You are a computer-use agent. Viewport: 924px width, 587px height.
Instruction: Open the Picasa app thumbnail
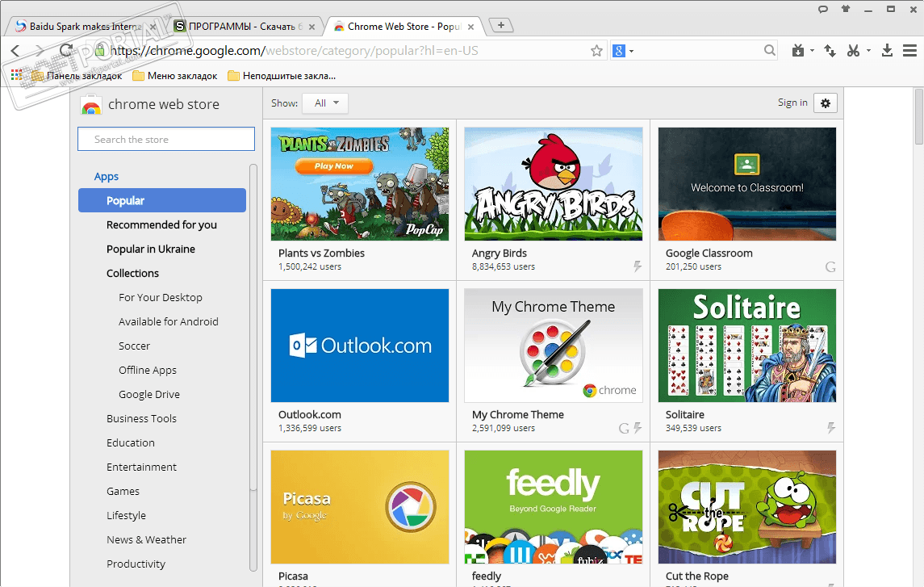[x=359, y=507]
